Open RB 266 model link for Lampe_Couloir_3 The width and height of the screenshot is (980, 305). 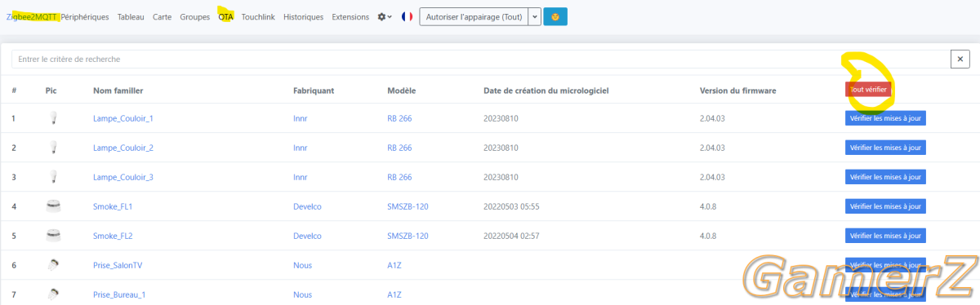pos(399,177)
